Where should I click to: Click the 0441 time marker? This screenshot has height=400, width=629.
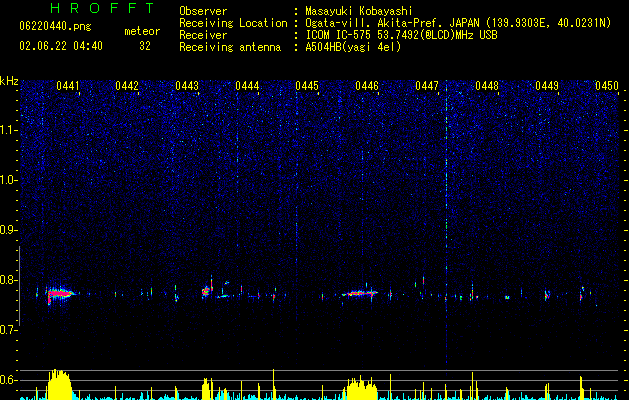pyautogui.click(x=68, y=86)
